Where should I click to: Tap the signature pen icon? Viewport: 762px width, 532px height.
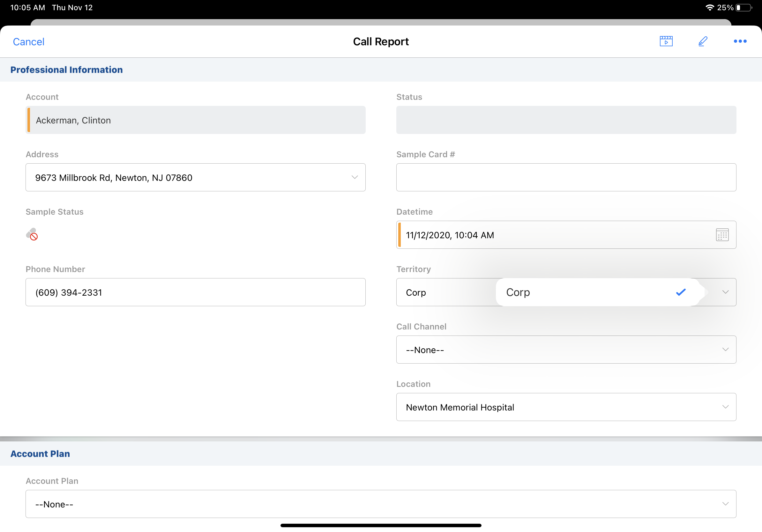[703, 41]
